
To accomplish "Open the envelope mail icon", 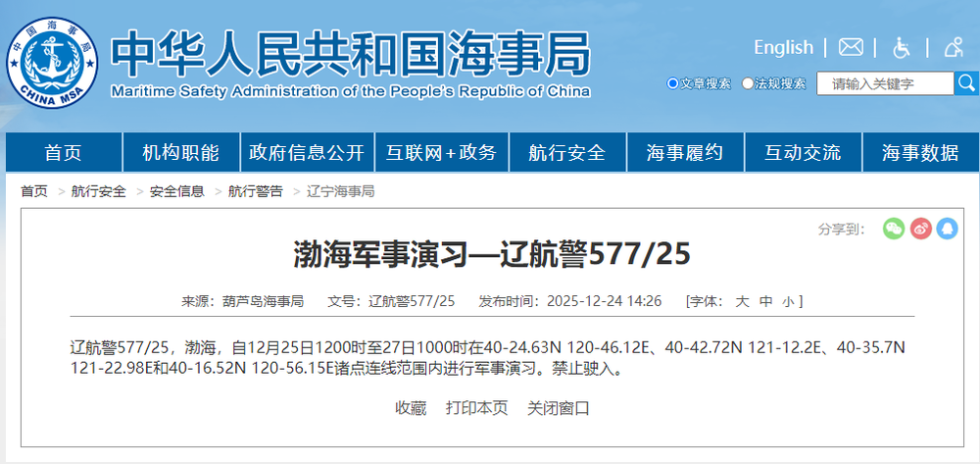I will (x=851, y=47).
